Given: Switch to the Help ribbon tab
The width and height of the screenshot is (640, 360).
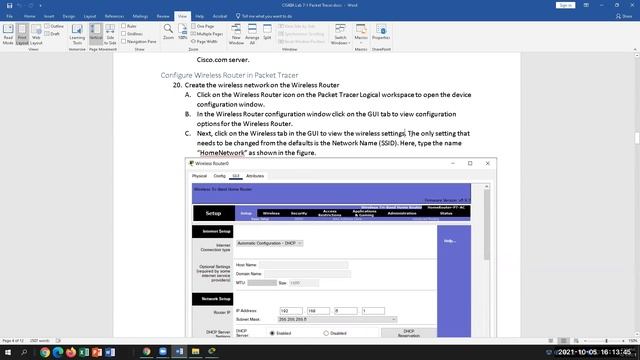Looking at the screenshot, I should click(x=200, y=16).
